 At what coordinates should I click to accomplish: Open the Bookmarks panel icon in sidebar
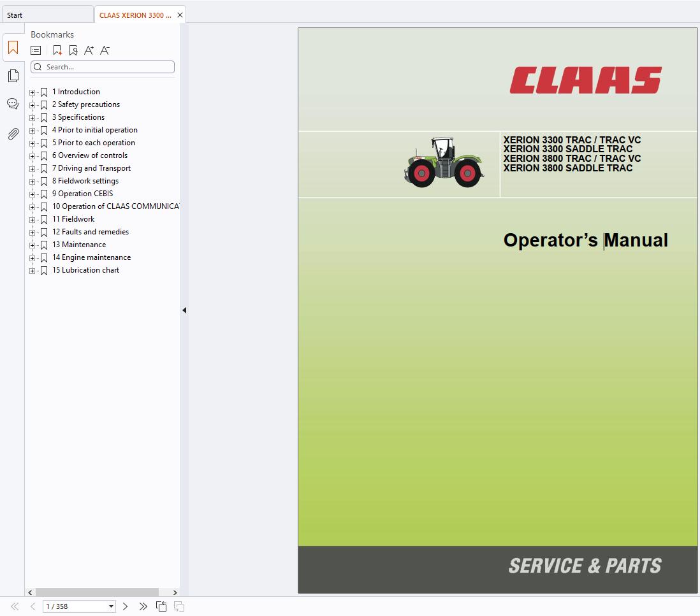[x=13, y=48]
